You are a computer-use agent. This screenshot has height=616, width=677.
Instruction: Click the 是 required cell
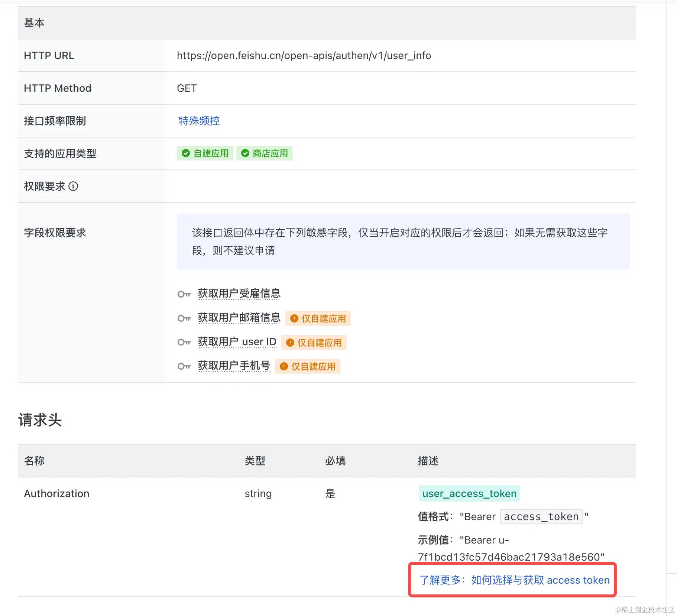click(x=330, y=493)
